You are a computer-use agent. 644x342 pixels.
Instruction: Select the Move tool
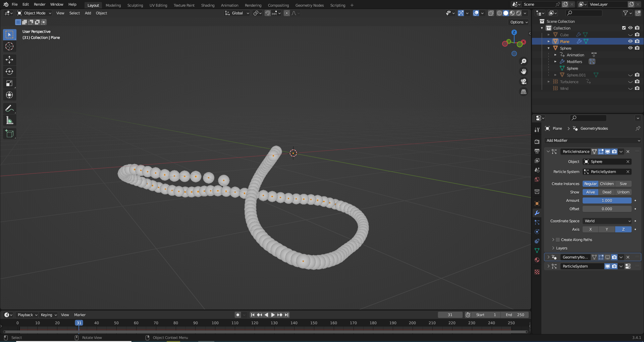click(x=9, y=59)
